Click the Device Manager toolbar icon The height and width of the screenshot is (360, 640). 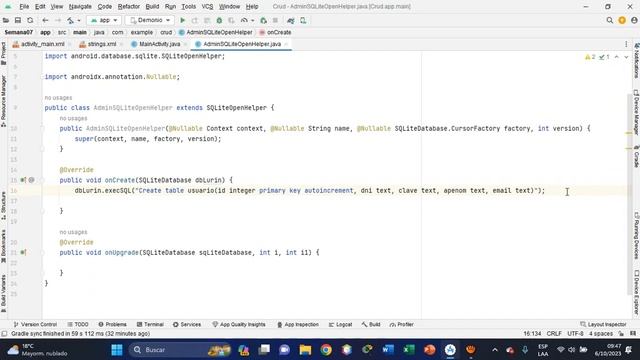pyautogui.click(x=303, y=20)
